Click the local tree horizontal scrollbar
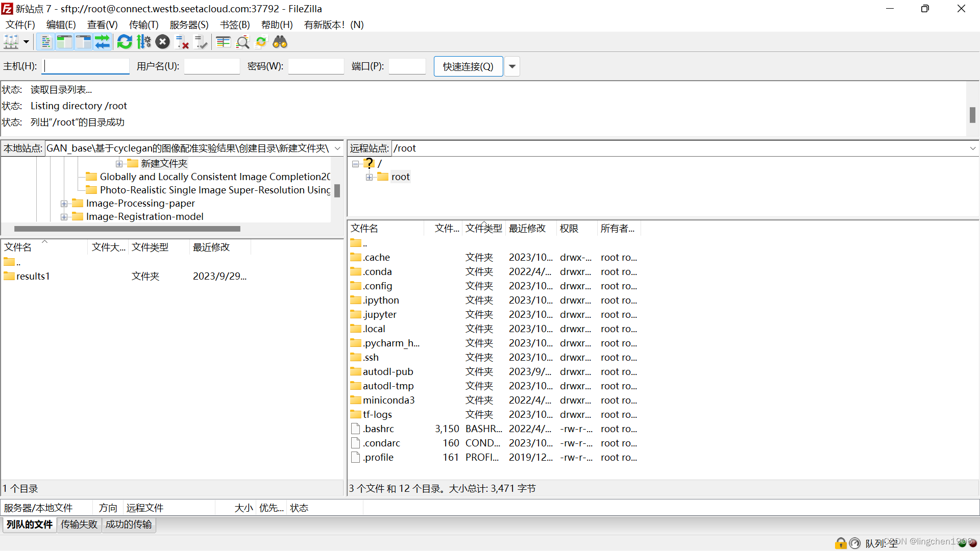Viewport: 980px width, 551px height. point(128,229)
